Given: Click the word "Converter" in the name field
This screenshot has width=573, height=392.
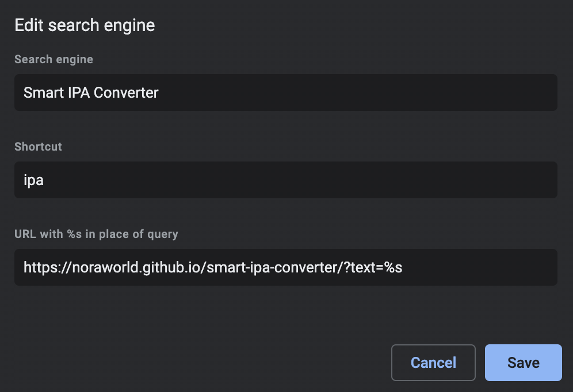Looking at the screenshot, I should (127, 93).
